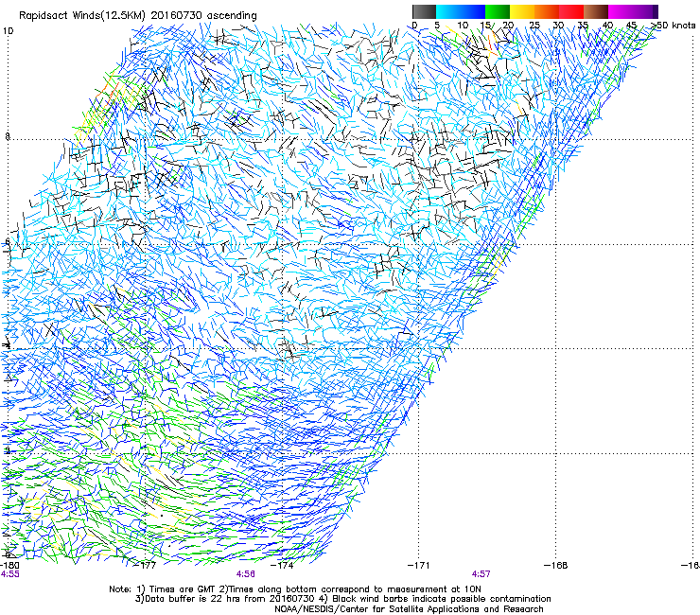Click the '45' legend scale label
This screenshot has height=615, width=700.
631,25
